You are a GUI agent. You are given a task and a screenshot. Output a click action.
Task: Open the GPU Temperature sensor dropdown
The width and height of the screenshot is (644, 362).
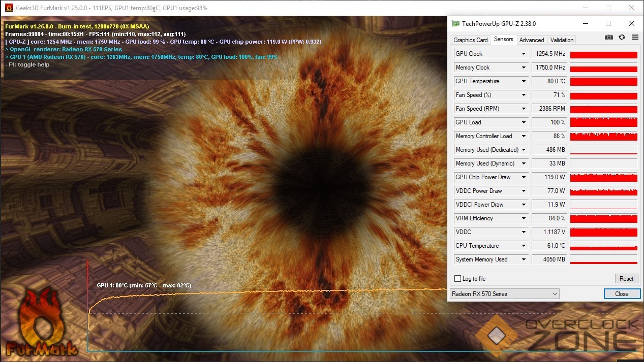(x=524, y=81)
